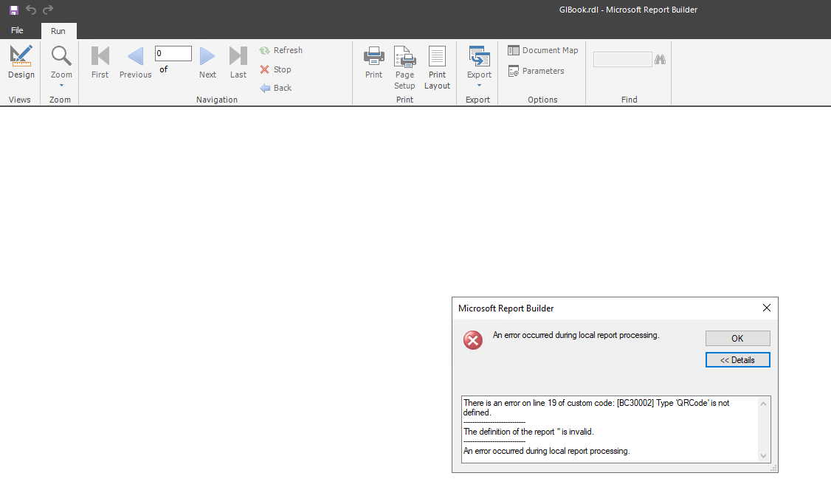Toggle the Parameters pane

point(536,71)
